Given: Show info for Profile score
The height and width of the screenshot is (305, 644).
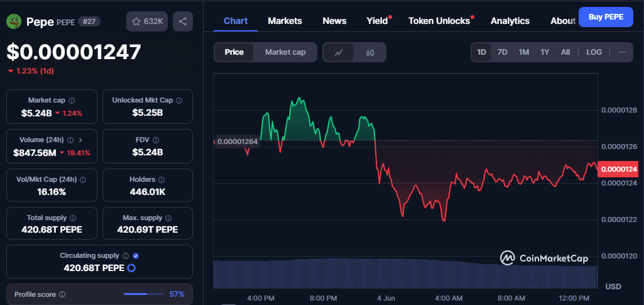Looking at the screenshot, I should point(62,294).
